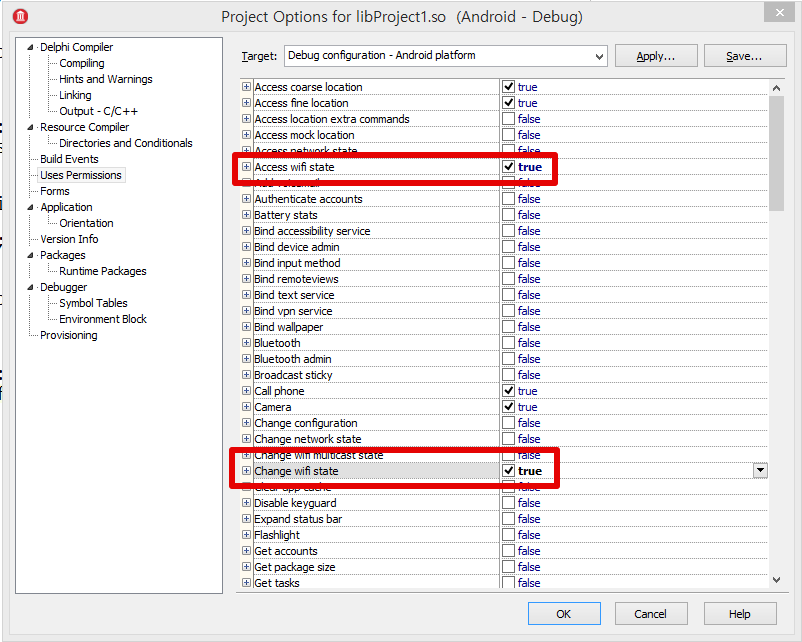Check the Change network state checkbox
The height and width of the screenshot is (642, 802).
508,439
